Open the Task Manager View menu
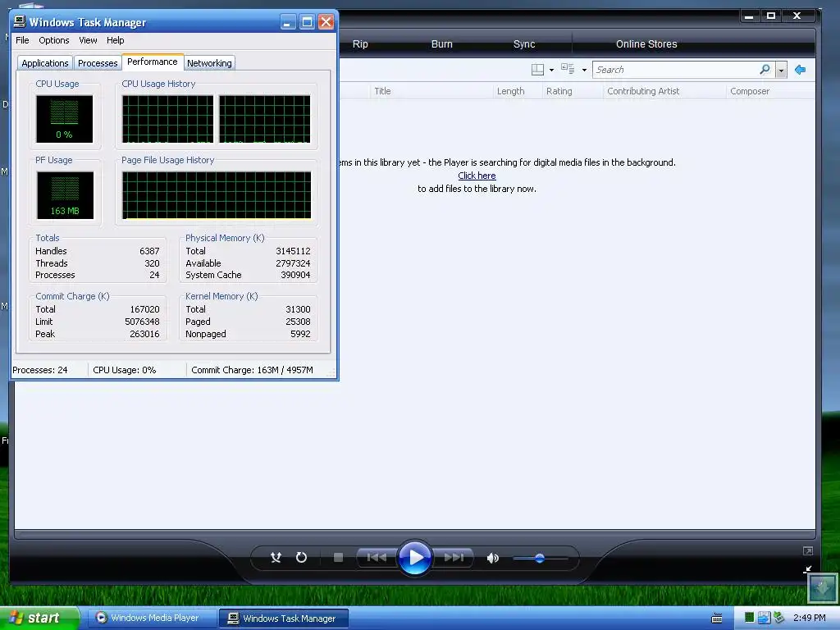Screen dimensions: 840x630 point(88,40)
